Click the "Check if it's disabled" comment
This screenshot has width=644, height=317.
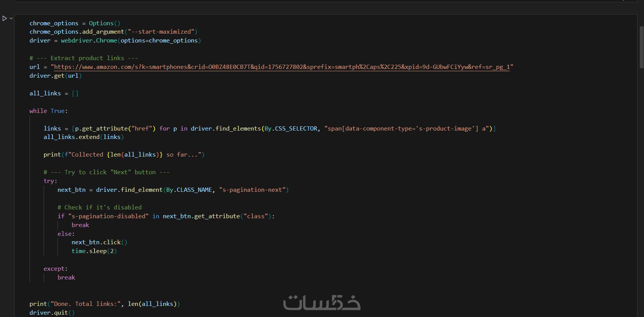coord(100,208)
